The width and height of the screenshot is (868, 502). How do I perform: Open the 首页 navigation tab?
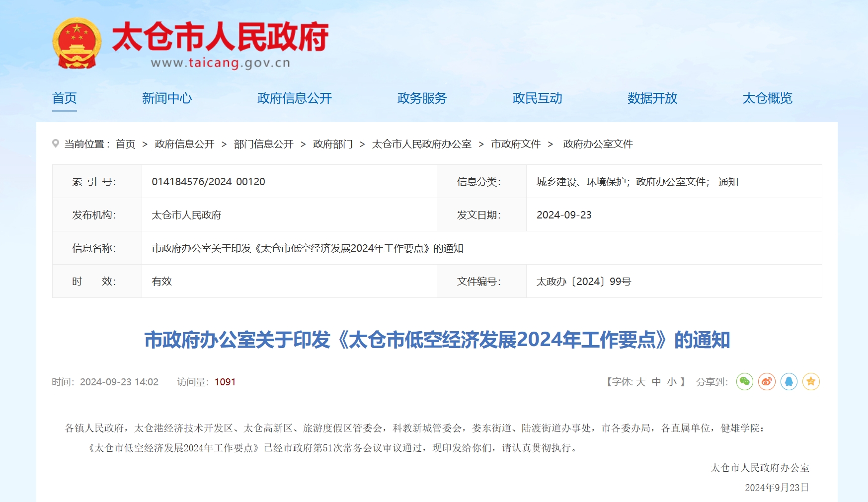click(65, 98)
